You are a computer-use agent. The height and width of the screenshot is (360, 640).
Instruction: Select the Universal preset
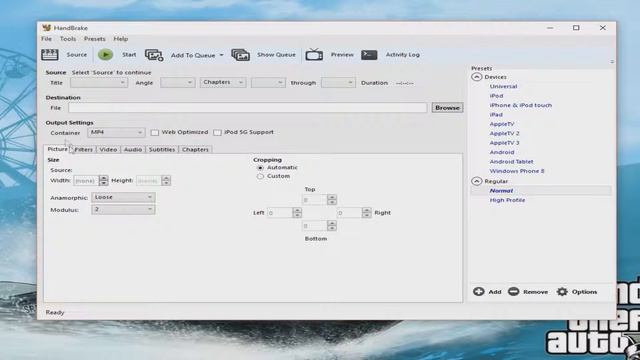503,87
